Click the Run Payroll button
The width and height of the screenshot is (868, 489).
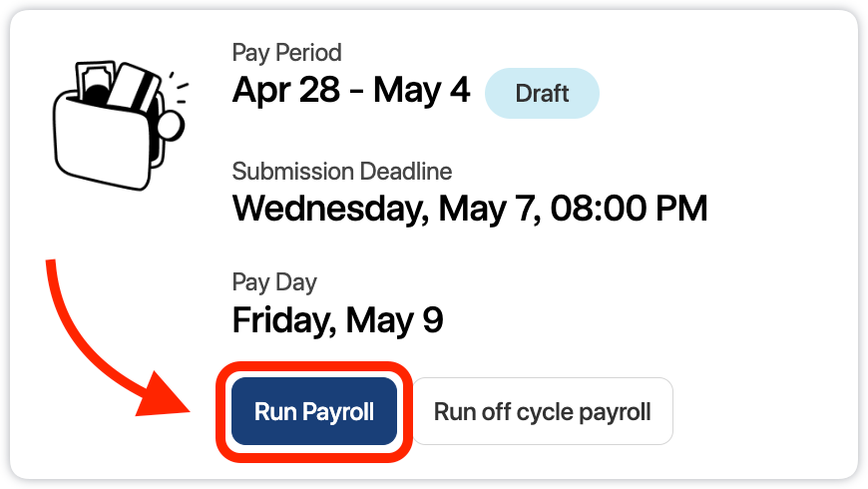click(314, 411)
